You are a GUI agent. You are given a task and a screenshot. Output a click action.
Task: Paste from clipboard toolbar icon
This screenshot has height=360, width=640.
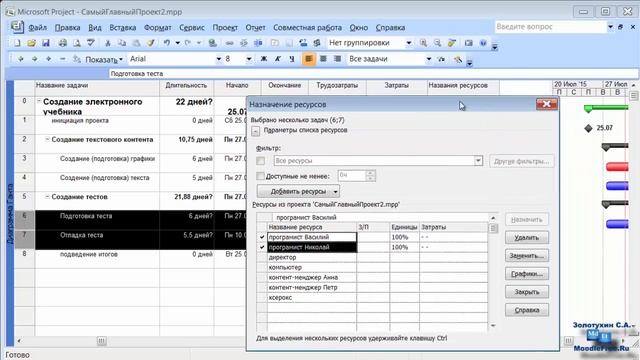pyautogui.click(x=136, y=43)
